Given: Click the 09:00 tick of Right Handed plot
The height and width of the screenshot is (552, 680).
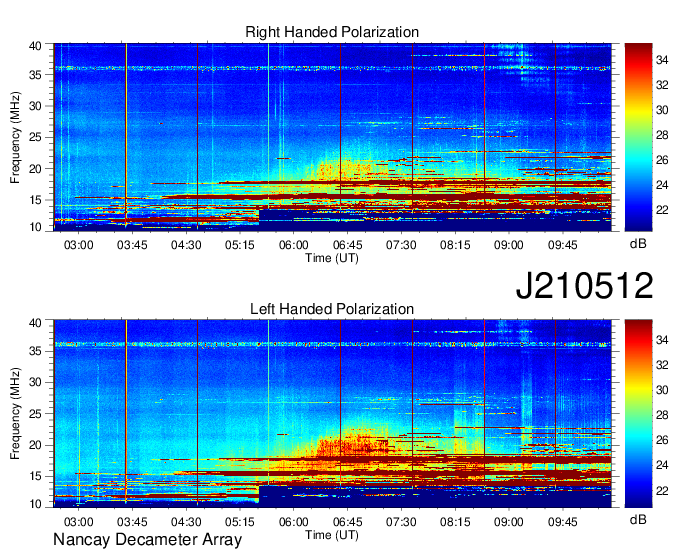Looking at the screenshot, I should coord(509,245).
